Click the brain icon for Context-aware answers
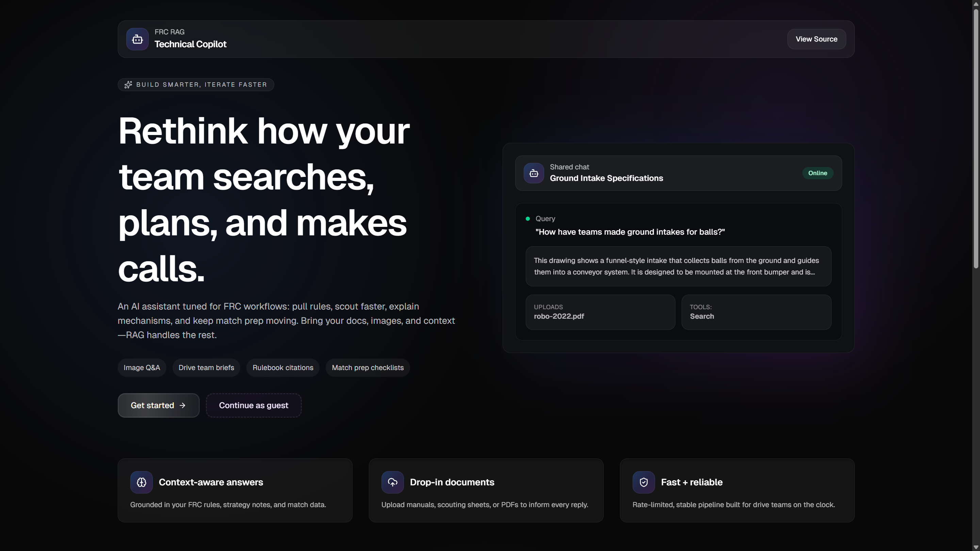 point(142,482)
